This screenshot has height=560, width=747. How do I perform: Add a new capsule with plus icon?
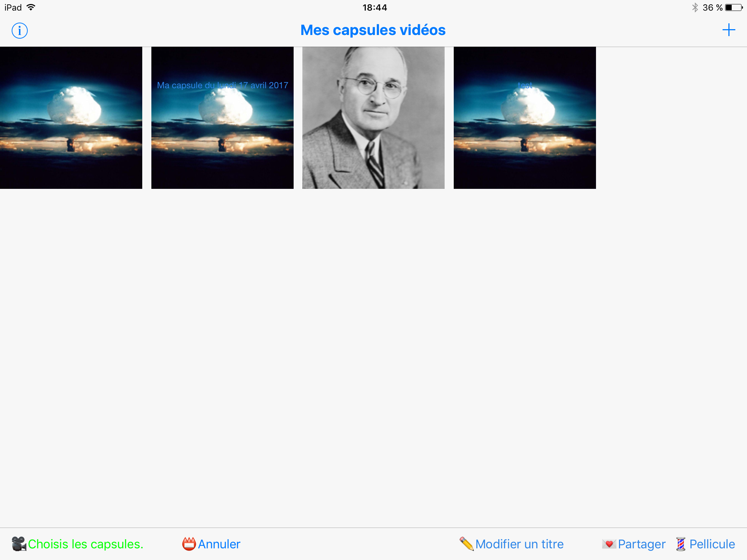pyautogui.click(x=729, y=30)
